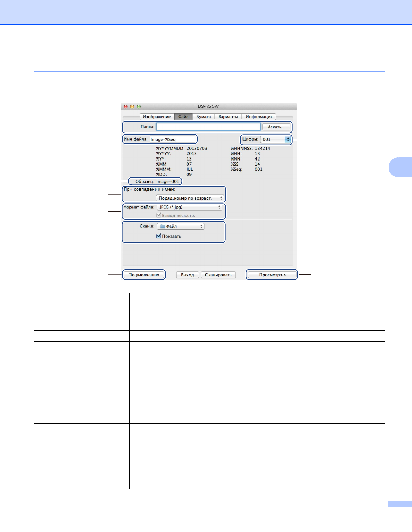Switch to the Изображение tab

[157, 117]
